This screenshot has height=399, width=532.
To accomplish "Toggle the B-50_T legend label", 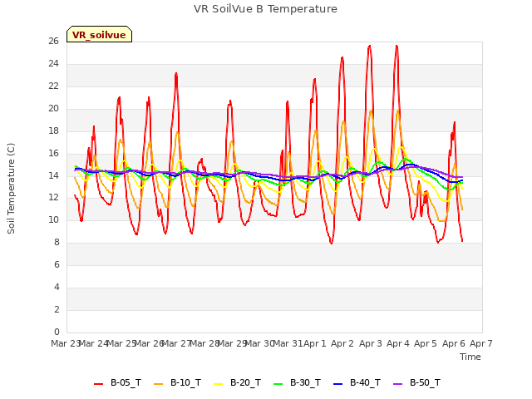I will tap(425, 383).
